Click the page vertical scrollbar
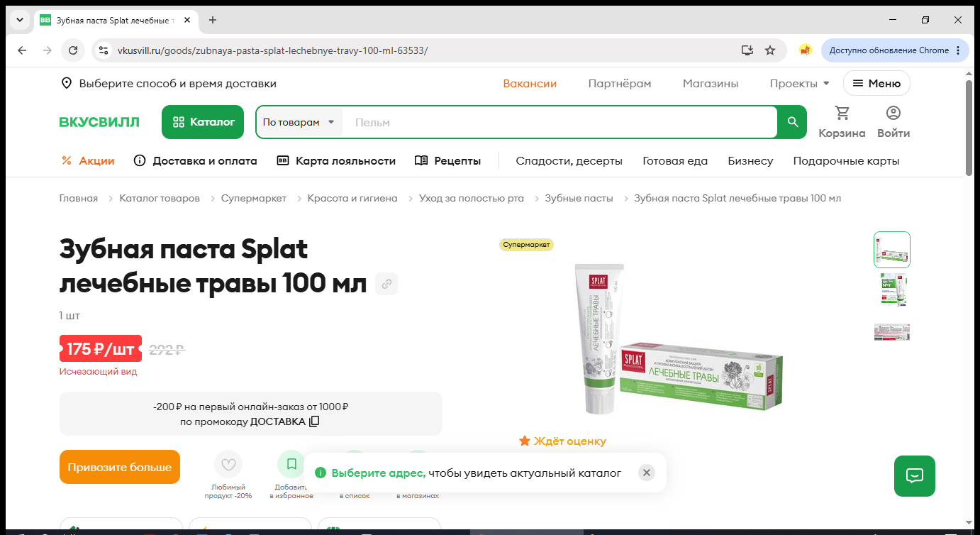This screenshot has width=980, height=535. [x=969, y=128]
